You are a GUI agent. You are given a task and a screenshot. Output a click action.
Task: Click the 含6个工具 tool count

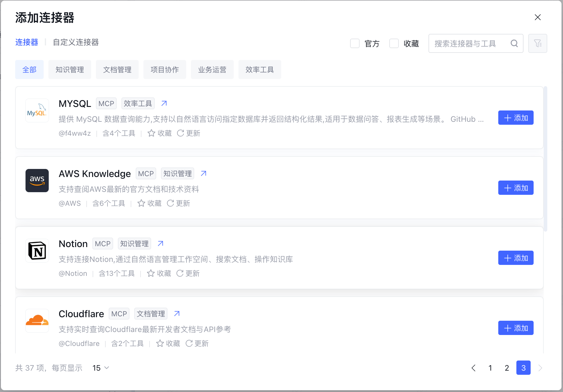pyautogui.click(x=109, y=203)
